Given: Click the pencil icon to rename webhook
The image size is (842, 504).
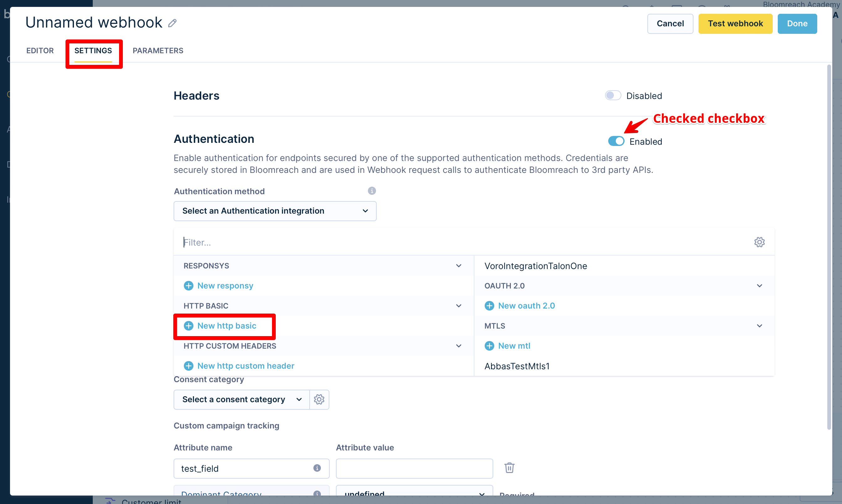Looking at the screenshot, I should [x=172, y=23].
